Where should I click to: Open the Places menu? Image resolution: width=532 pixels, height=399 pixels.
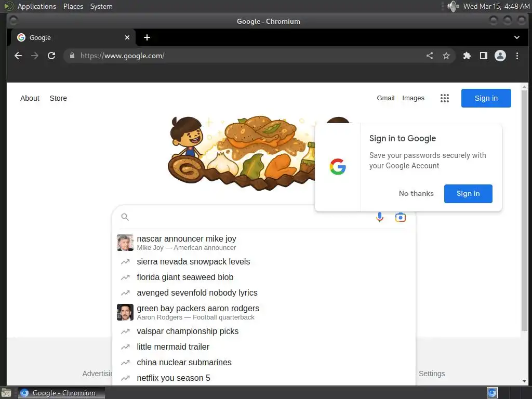[x=73, y=6]
